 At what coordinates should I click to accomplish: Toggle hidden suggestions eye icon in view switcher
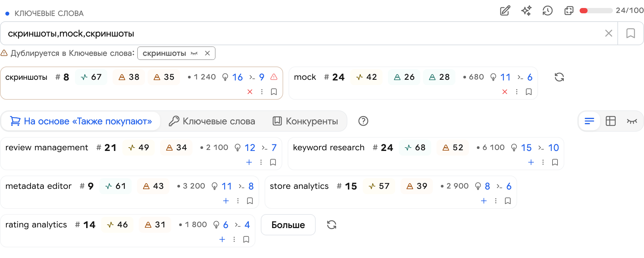click(632, 121)
